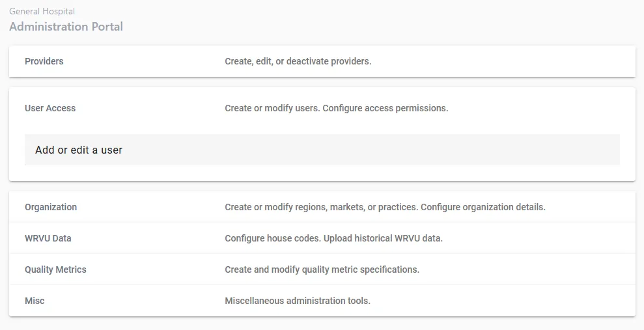
Task: Click the 'Configure organization details' text
Action: point(483,207)
